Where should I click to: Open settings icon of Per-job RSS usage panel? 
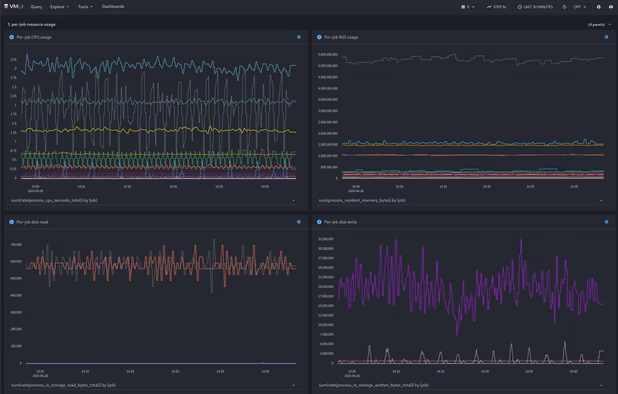coord(606,37)
